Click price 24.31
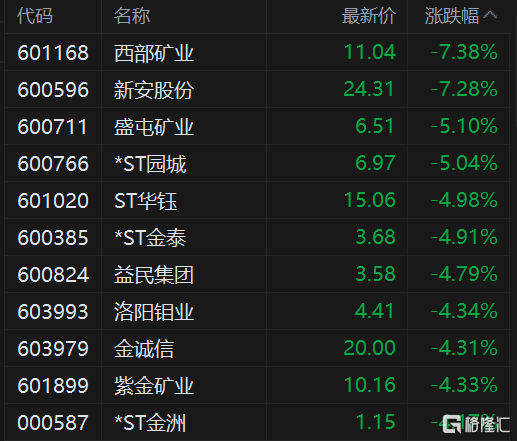The width and height of the screenshot is (517, 441). point(369,89)
